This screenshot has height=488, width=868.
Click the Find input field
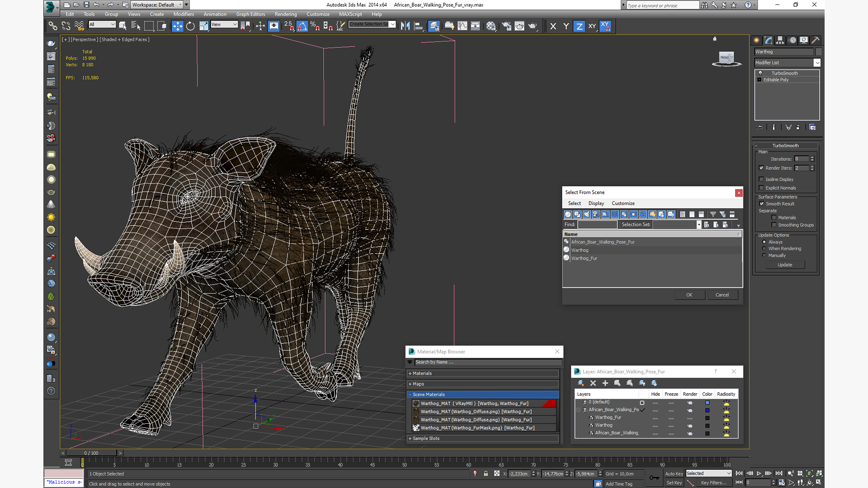point(597,225)
